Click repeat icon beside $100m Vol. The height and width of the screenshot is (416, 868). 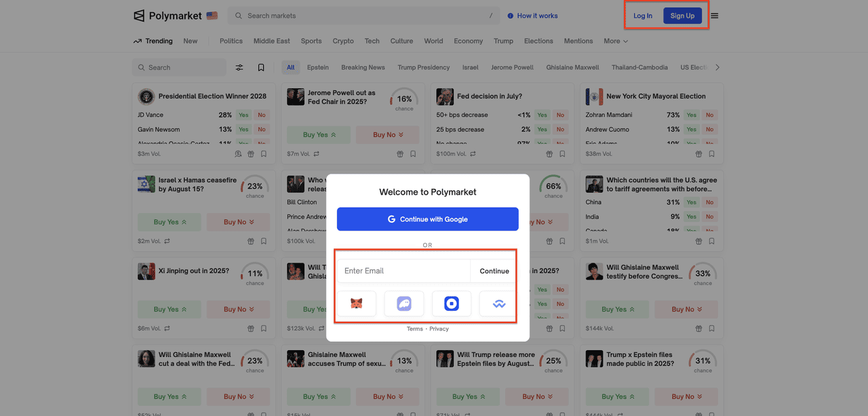[x=473, y=154]
